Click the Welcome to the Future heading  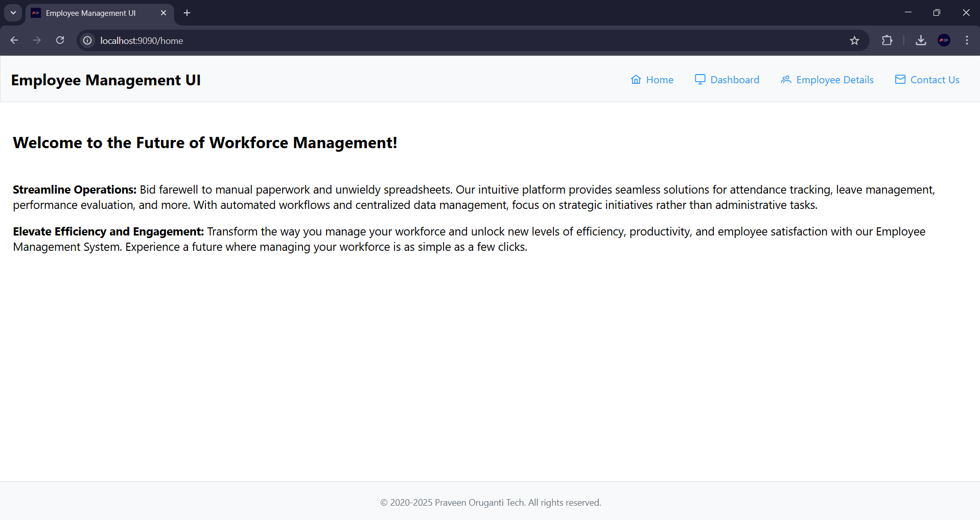coord(205,143)
